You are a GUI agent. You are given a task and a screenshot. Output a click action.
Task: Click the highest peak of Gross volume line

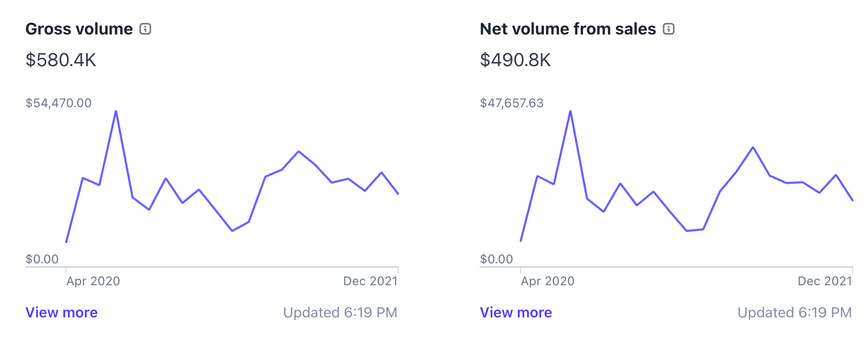[x=116, y=111]
